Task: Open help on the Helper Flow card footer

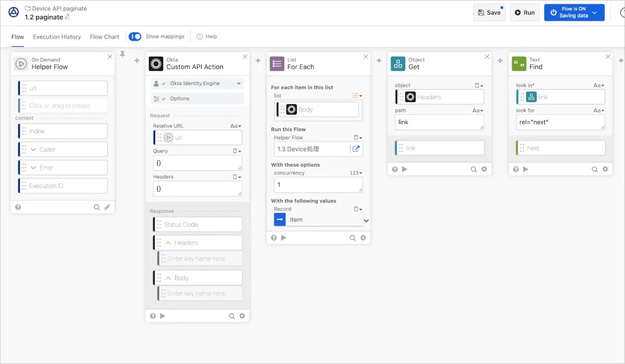Action: click(x=18, y=207)
